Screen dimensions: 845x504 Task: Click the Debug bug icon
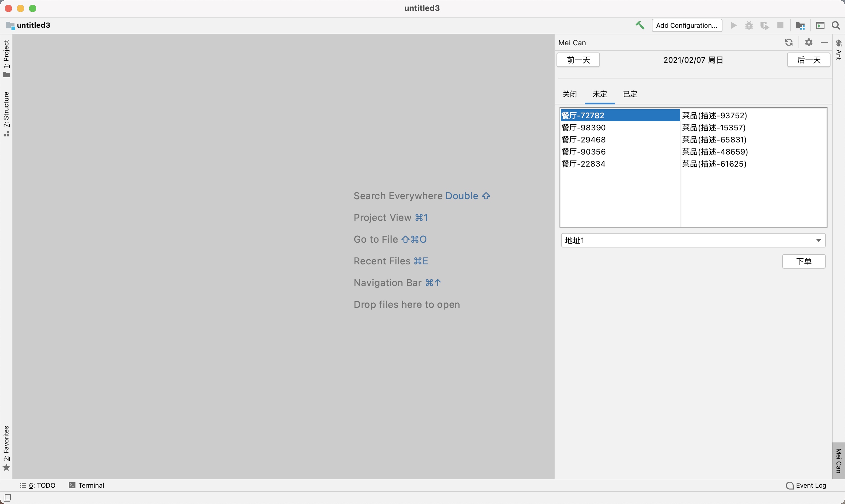(x=749, y=25)
